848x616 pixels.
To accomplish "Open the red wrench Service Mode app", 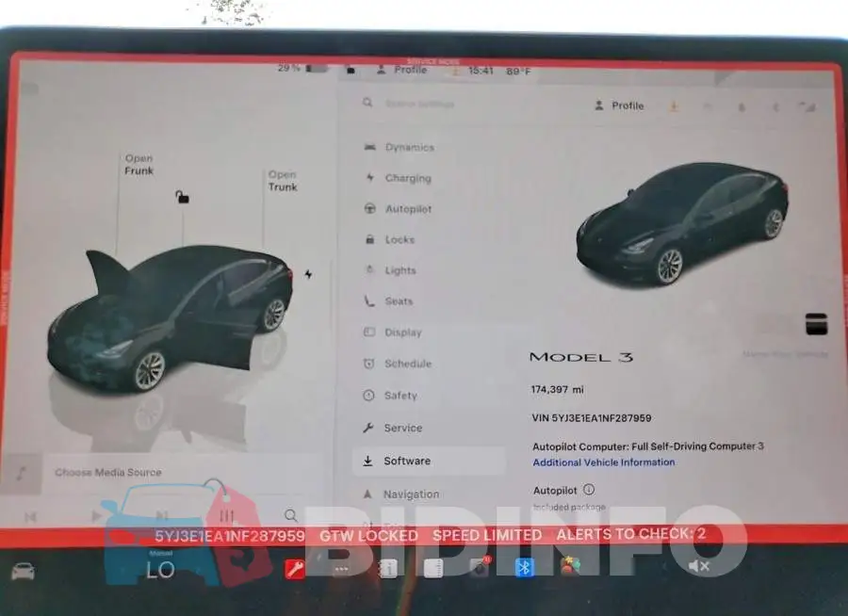I will coord(295,569).
